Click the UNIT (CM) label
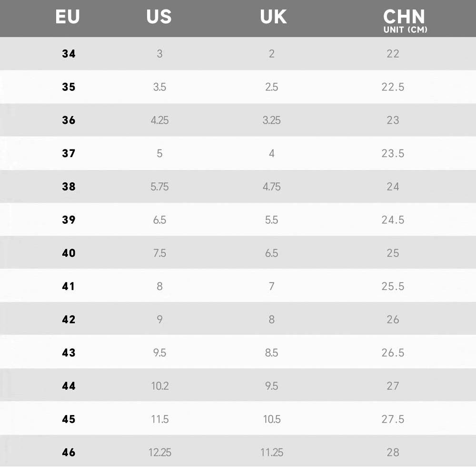This screenshot has width=476, height=476. [405, 30]
